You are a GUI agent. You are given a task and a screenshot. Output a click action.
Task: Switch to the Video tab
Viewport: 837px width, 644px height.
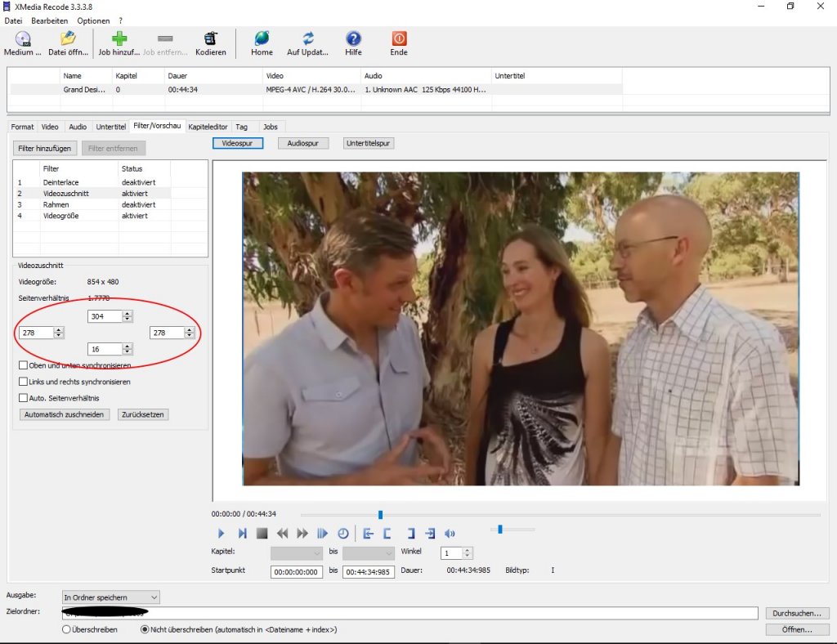tap(50, 127)
